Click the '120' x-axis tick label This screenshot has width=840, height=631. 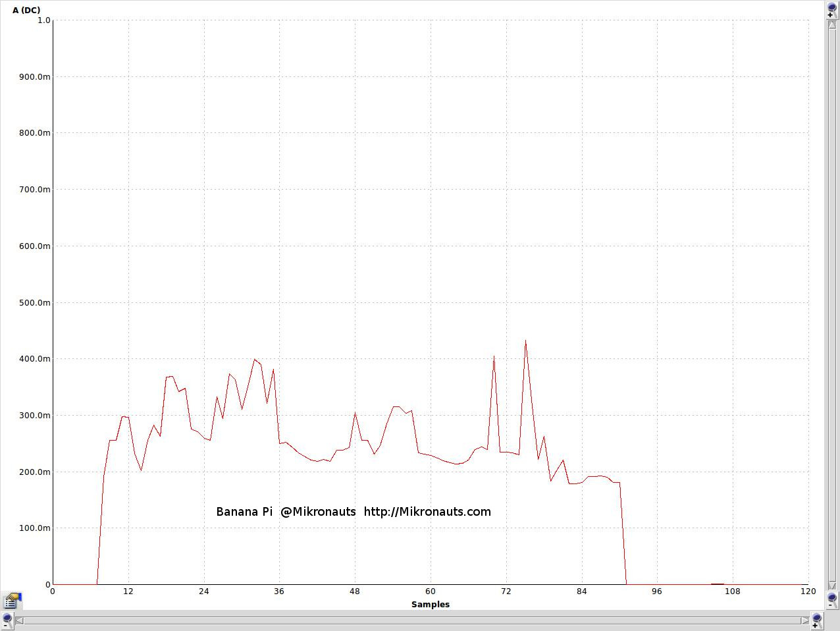tap(808, 591)
